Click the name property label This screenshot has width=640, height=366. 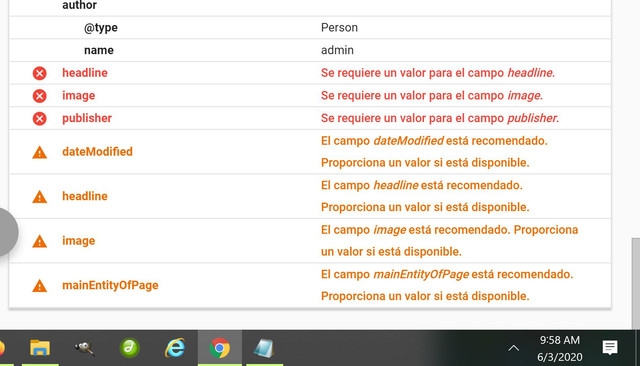(99, 50)
